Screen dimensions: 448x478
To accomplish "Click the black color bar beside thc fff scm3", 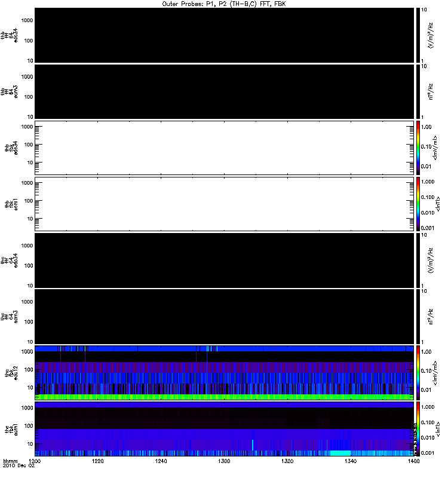I will click(x=418, y=317).
